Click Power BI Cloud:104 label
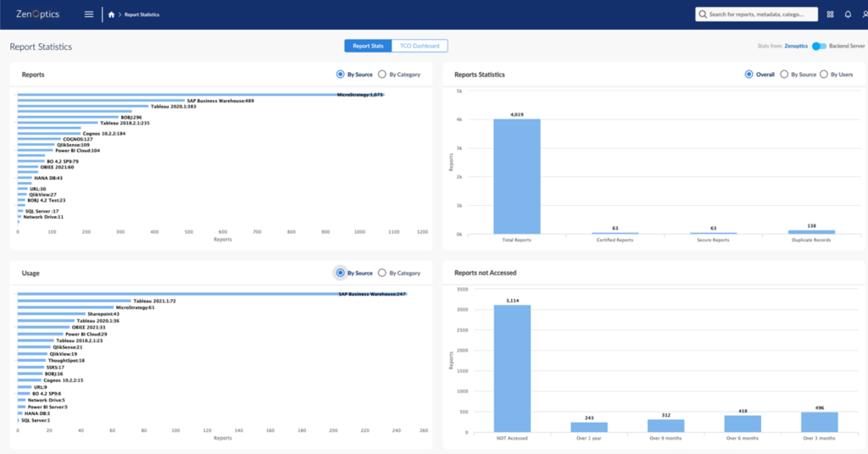The height and width of the screenshot is (454, 868). point(77,151)
